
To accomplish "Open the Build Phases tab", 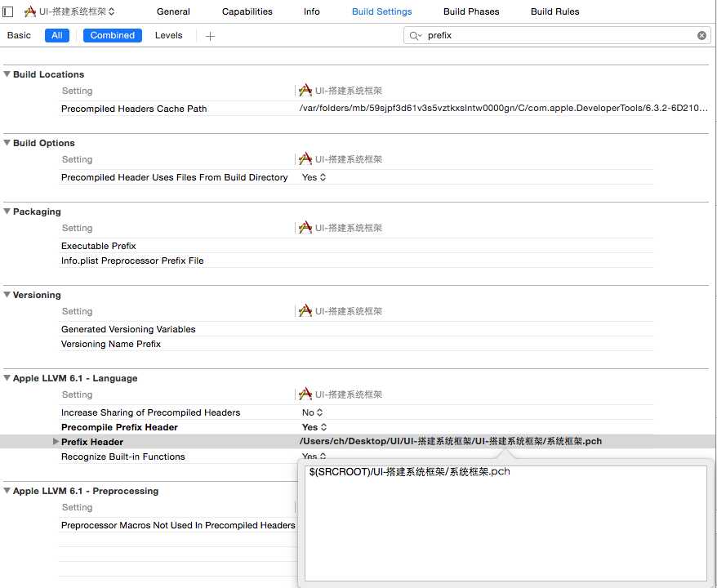I will pos(471,11).
